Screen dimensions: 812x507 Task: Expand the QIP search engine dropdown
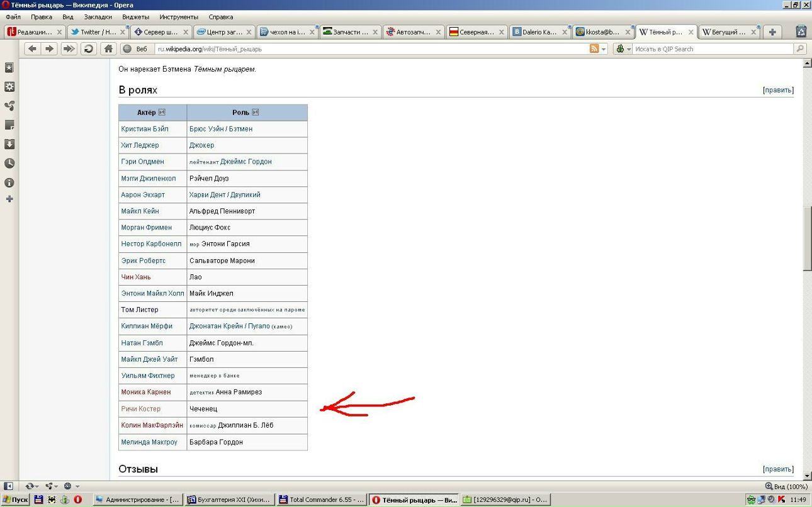click(623, 48)
